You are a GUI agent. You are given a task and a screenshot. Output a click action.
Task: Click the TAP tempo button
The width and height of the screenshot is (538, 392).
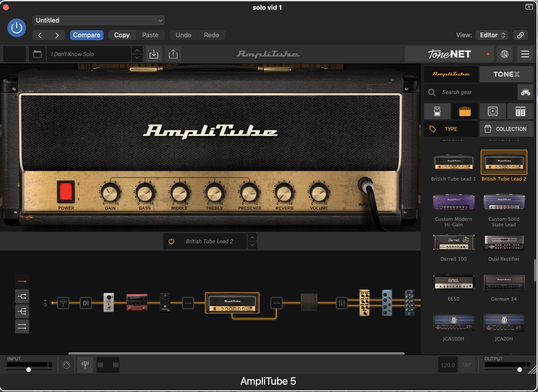(x=467, y=365)
